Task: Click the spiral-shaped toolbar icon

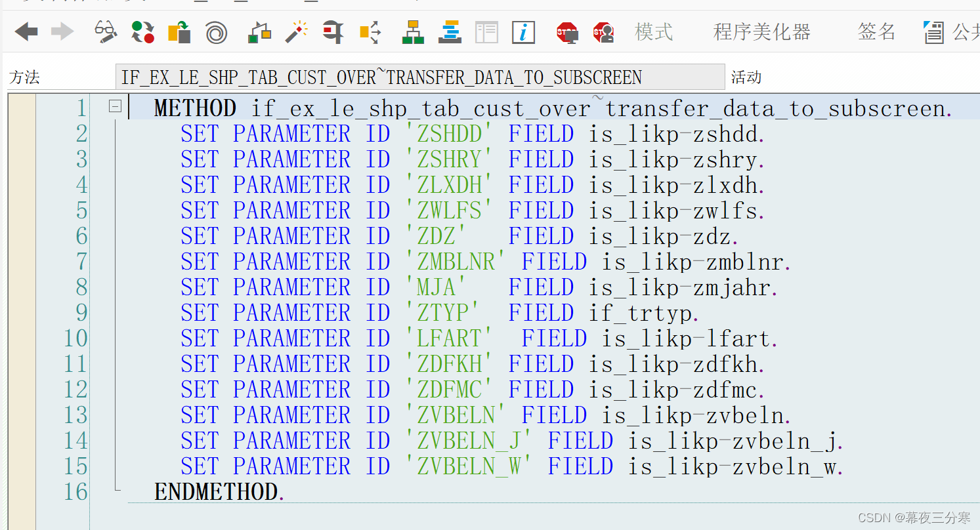Action: 217,31
